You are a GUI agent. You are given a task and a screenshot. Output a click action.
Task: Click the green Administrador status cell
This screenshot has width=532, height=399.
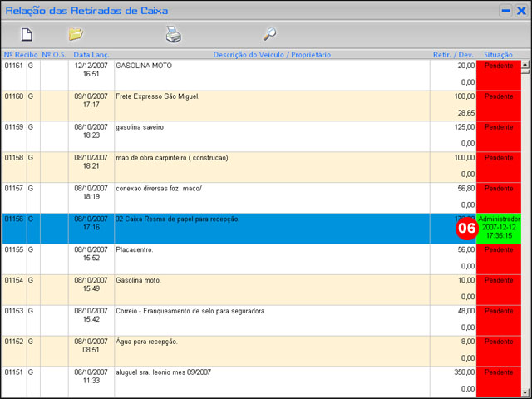(499, 228)
